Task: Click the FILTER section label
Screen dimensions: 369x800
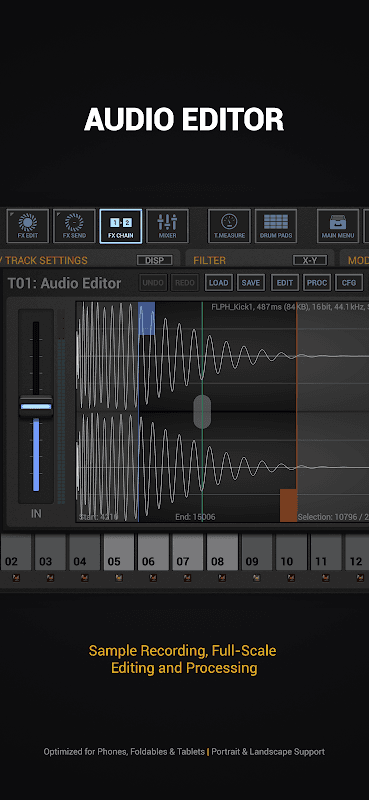Action: 209,261
